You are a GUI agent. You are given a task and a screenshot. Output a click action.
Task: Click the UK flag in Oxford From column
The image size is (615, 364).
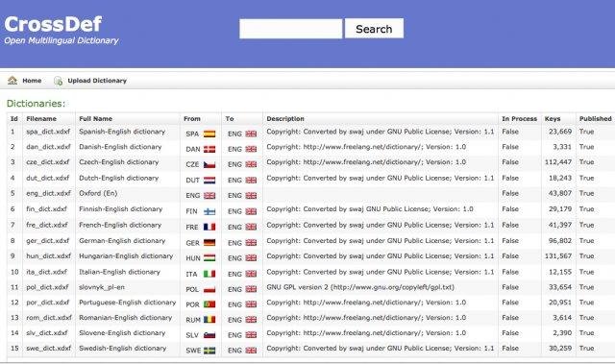click(209, 196)
